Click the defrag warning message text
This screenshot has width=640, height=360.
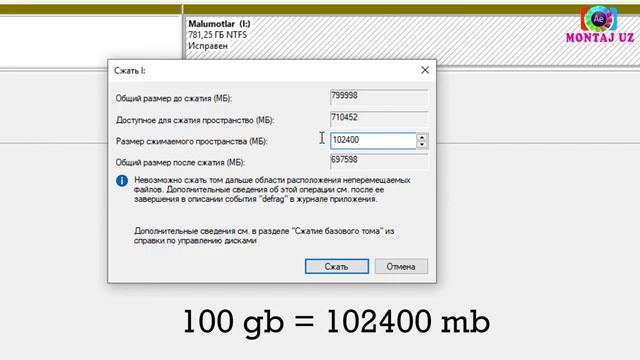[x=272, y=189]
